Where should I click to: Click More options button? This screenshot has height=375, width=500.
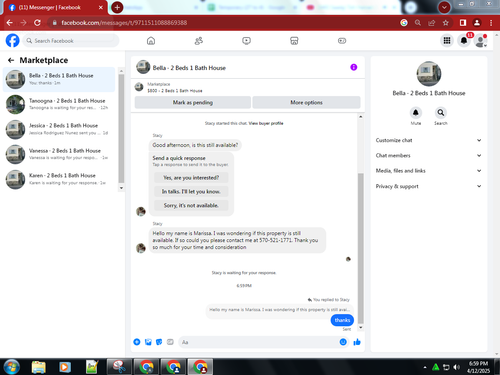[x=306, y=102]
